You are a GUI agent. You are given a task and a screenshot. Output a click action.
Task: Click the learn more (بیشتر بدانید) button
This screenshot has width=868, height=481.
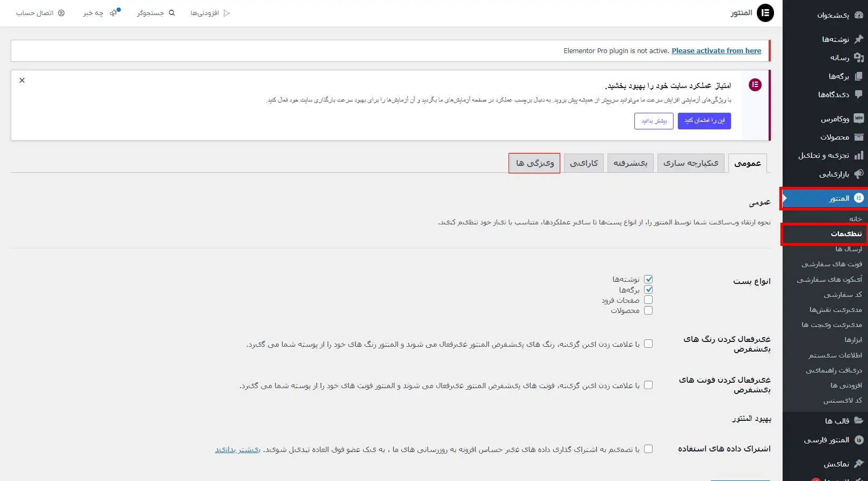[654, 121]
